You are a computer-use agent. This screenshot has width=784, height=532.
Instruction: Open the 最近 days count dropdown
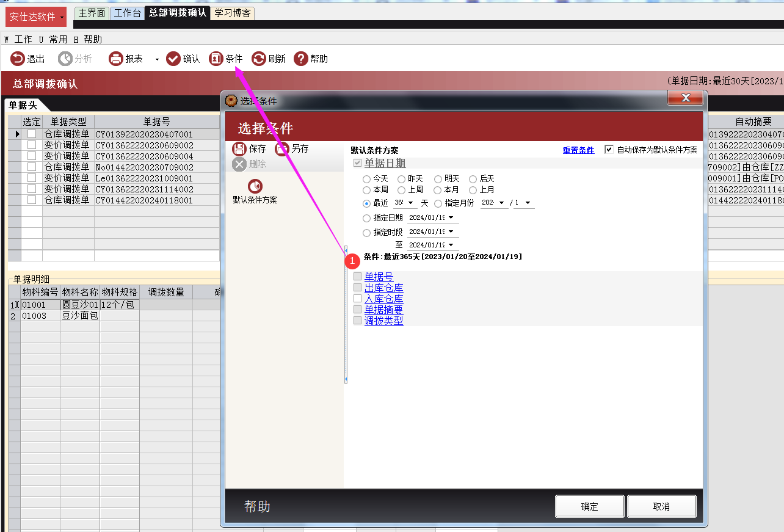(410, 203)
